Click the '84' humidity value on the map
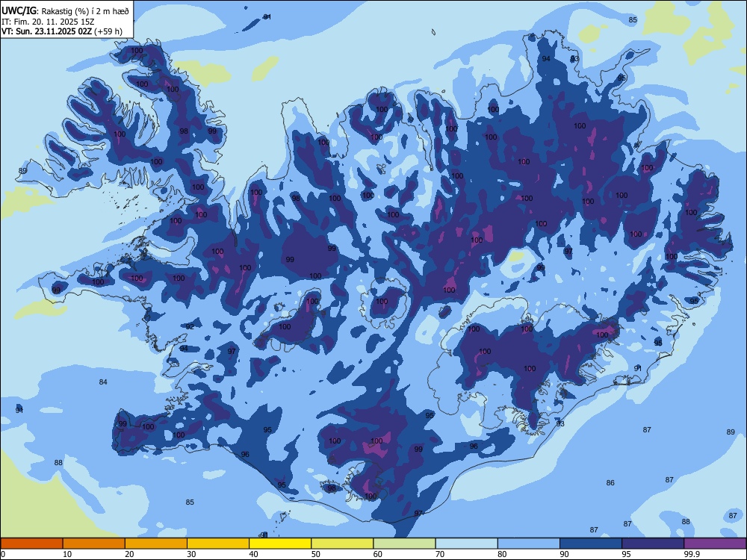 [103, 382]
